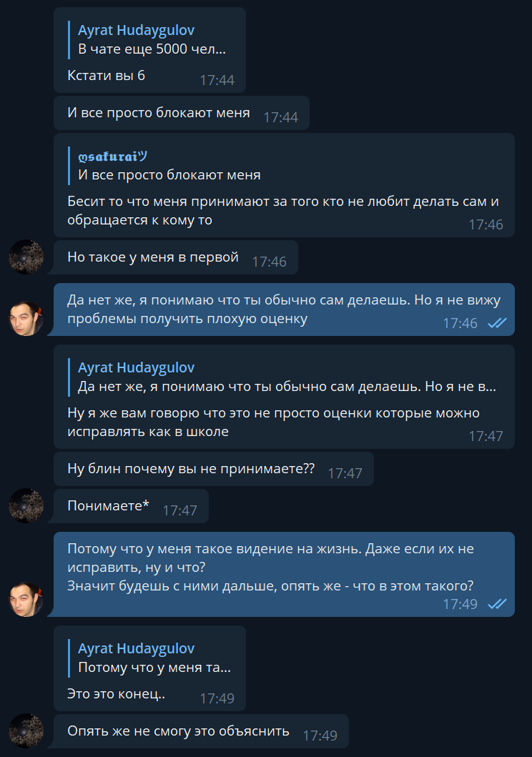Click the dark avatar beside the "Понимаете*" message
Viewport: 532px width, 757px height.
coord(26,505)
